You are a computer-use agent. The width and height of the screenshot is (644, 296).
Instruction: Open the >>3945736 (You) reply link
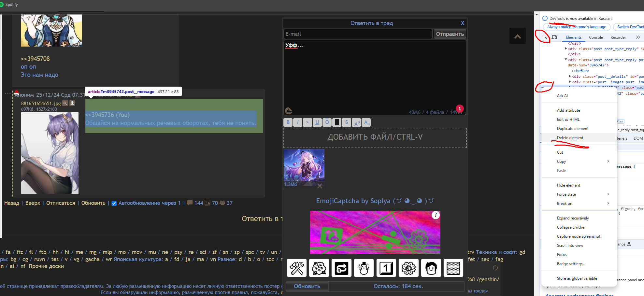click(107, 115)
